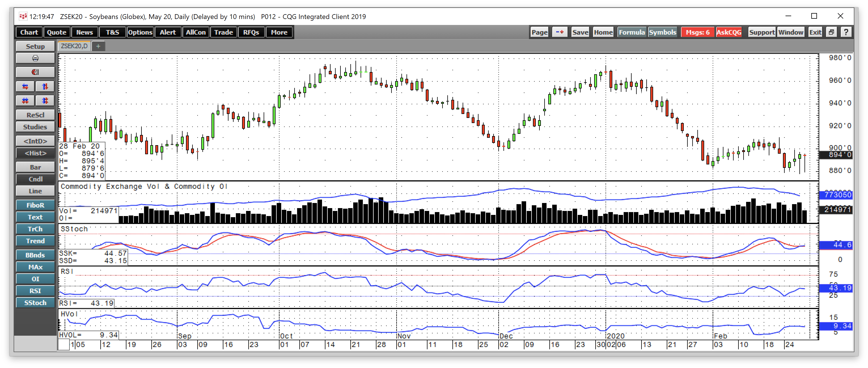Click the Alert menu button
The height and width of the screenshot is (368, 868).
click(x=168, y=32)
